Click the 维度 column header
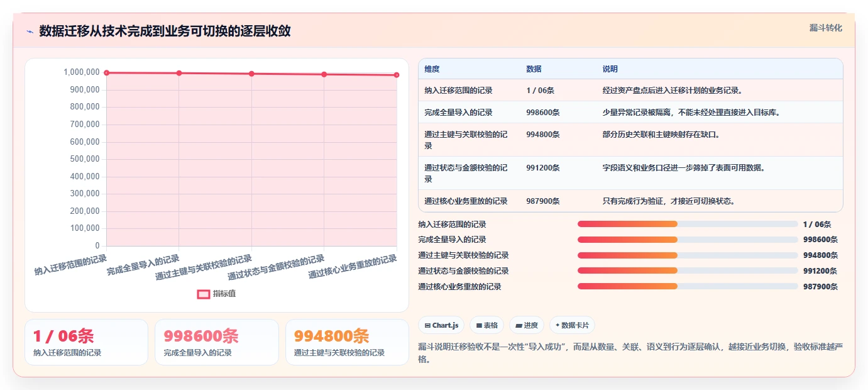This screenshot has width=868, height=390. 432,69
